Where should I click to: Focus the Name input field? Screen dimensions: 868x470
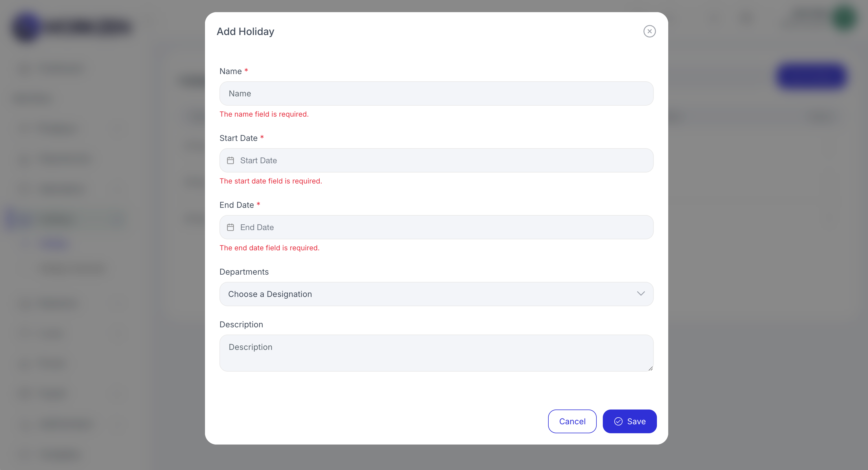point(436,94)
